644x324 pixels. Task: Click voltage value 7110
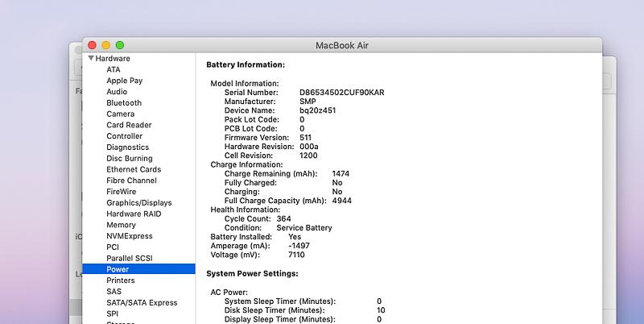click(296, 255)
